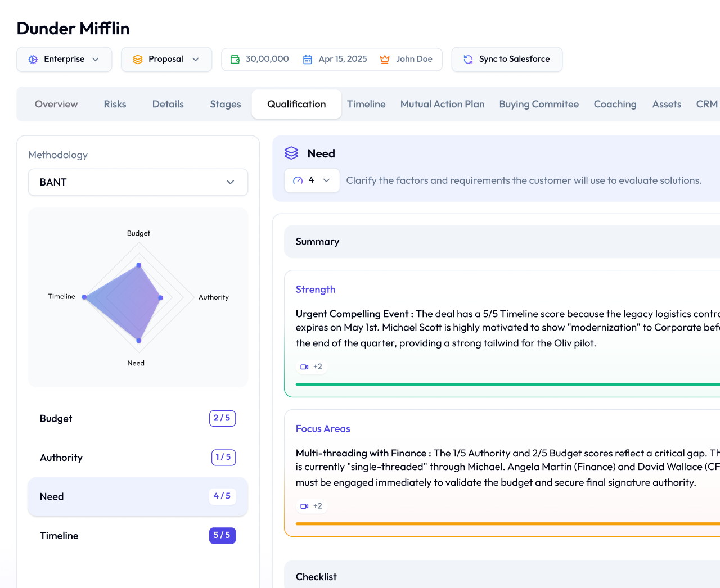The width and height of the screenshot is (720, 588).
Task: Click the Need point on radar chart
Action: pos(139,340)
